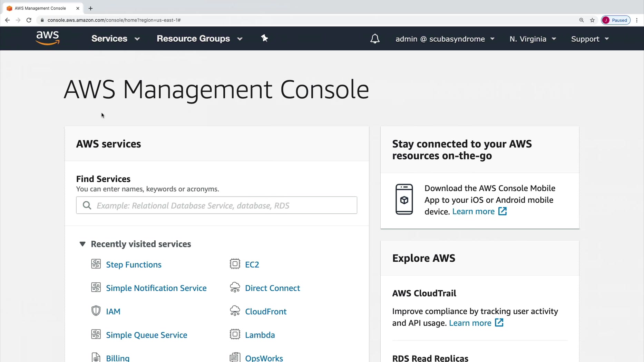Open the N. Virginia region selector
Image resolution: width=644 pixels, height=362 pixels.
point(533,39)
